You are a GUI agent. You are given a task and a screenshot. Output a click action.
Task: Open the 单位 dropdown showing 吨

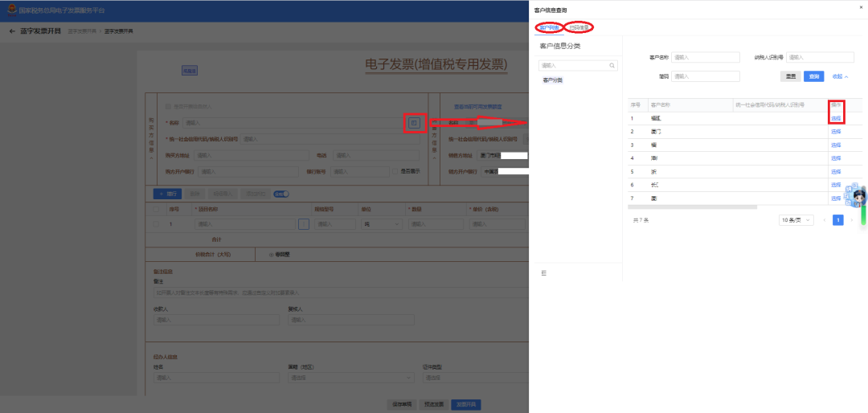coord(382,224)
